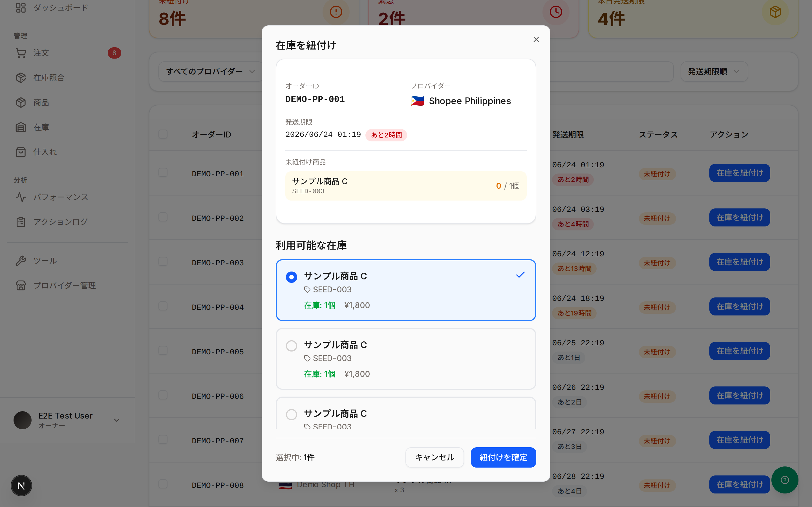Open the 発送期限順 sort dropdown

click(x=714, y=72)
